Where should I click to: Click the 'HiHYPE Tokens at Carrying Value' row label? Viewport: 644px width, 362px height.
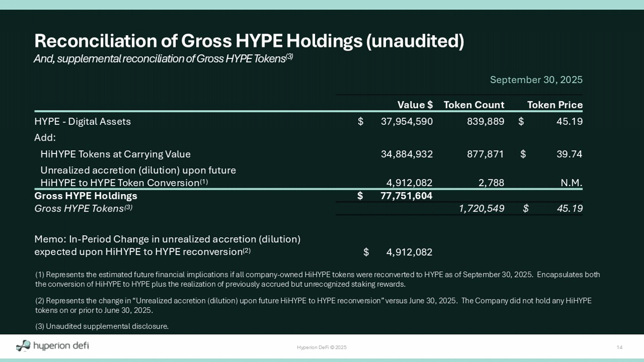click(115, 154)
